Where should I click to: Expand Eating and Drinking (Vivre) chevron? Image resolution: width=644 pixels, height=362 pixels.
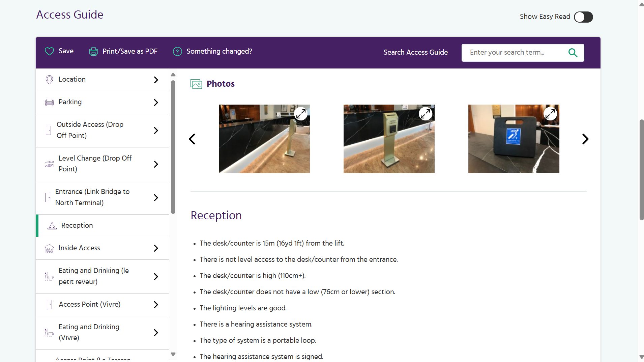click(x=156, y=333)
